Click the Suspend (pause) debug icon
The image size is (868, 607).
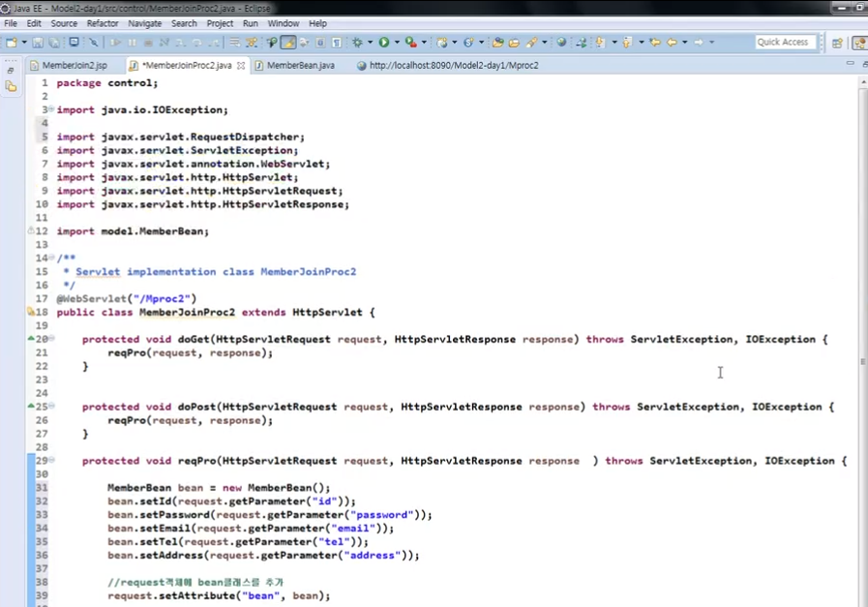point(132,42)
